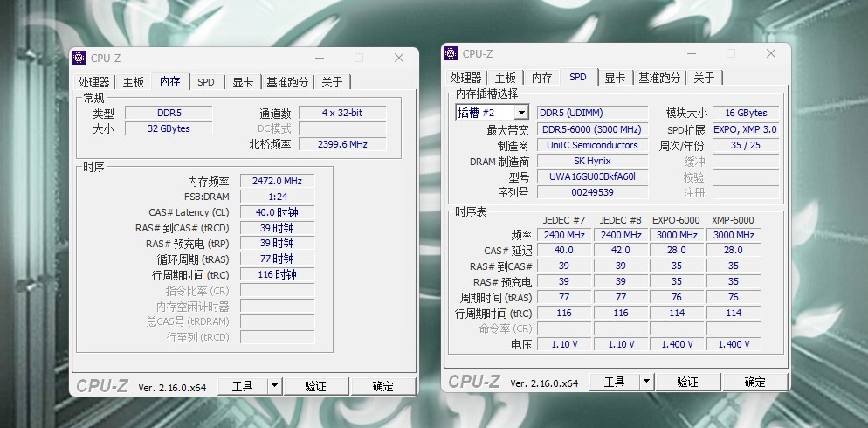The height and width of the screenshot is (428, 868).
Task: Select the 内存 tab in right window
Action: point(542,78)
